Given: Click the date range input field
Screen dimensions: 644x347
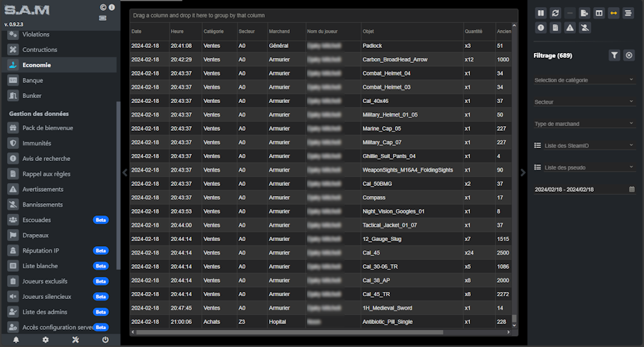Looking at the screenshot, I should pyautogui.click(x=580, y=190).
